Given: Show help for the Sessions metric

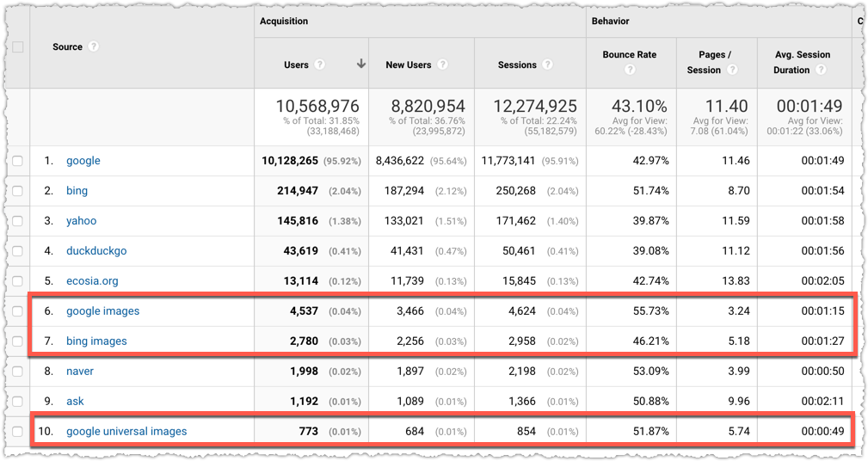Looking at the screenshot, I should (x=547, y=65).
